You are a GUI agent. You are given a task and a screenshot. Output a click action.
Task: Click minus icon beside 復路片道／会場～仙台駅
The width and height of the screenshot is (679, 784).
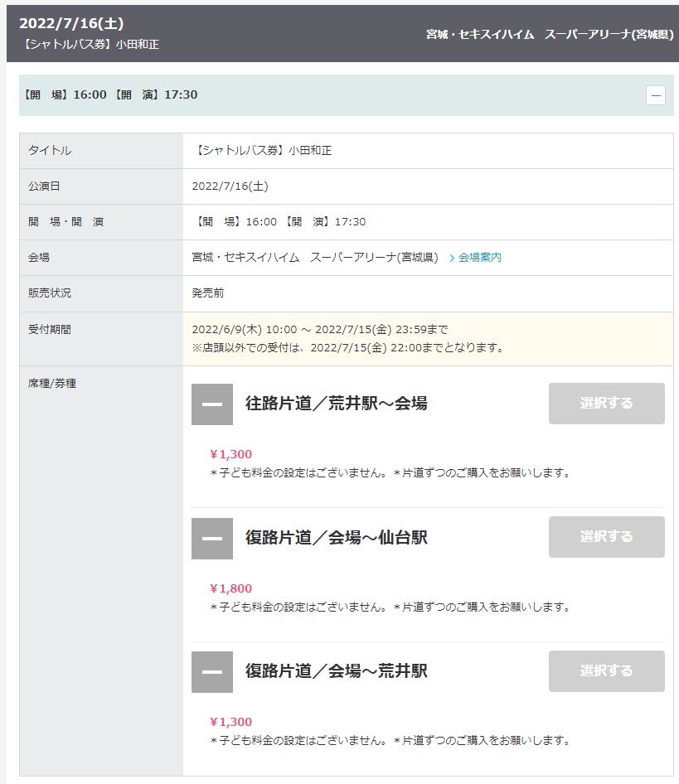212,538
